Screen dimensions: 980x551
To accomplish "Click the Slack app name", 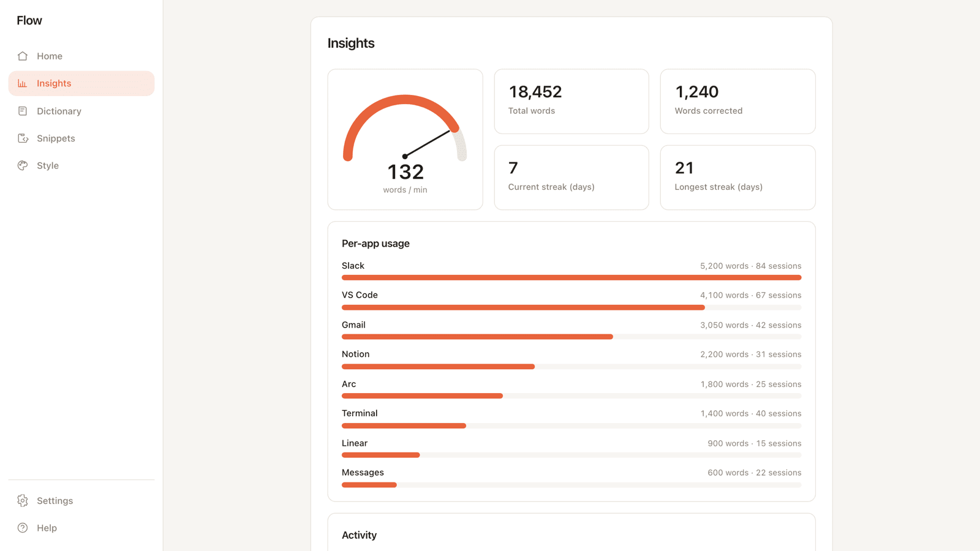I will pos(353,266).
